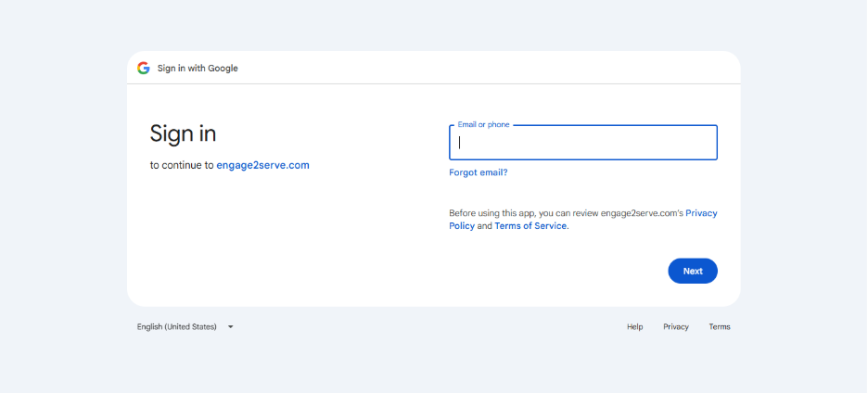Open the engage2serve.com link
Viewport: 868px width, 393px height.
262,165
